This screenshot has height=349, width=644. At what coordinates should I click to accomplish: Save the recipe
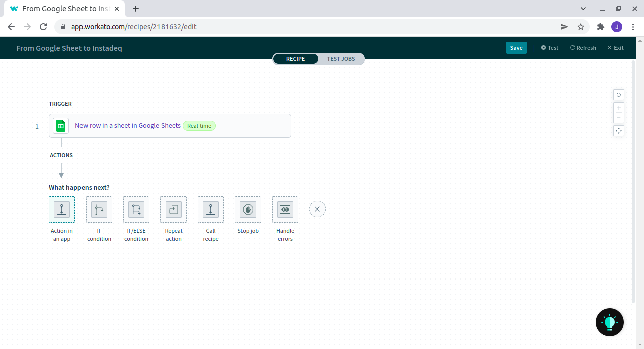pyautogui.click(x=516, y=48)
